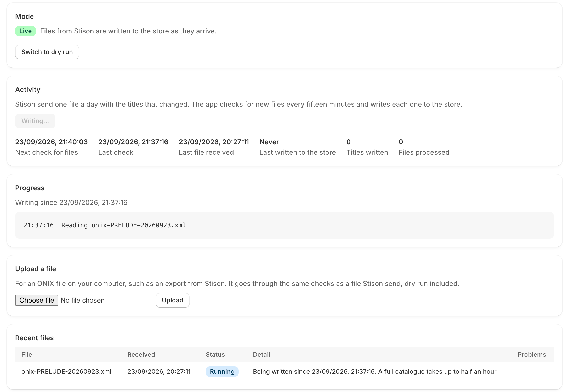
Task: Click the Problems column header
Action: pos(532,355)
